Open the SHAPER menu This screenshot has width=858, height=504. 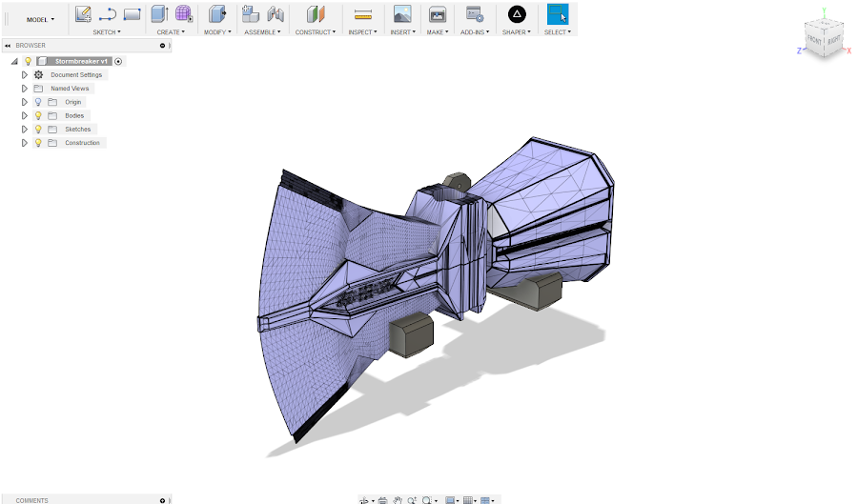[517, 32]
